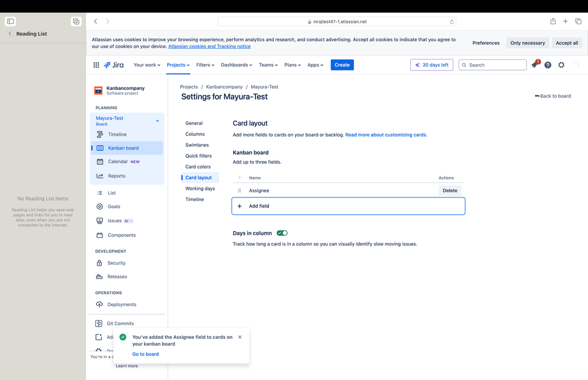Toggle the Days in column switch
This screenshot has height=380, width=588.
coord(282,233)
